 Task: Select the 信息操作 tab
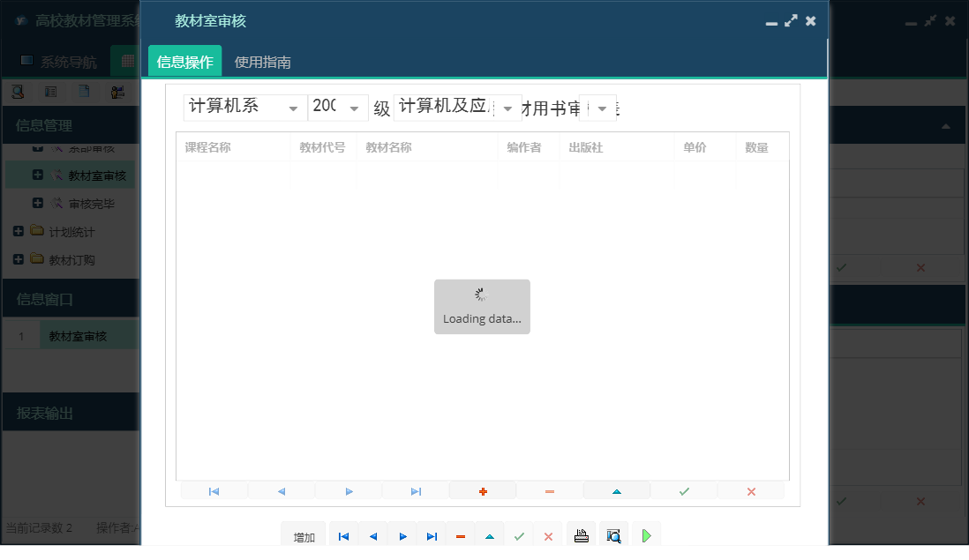pyautogui.click(x=184, y=62)
